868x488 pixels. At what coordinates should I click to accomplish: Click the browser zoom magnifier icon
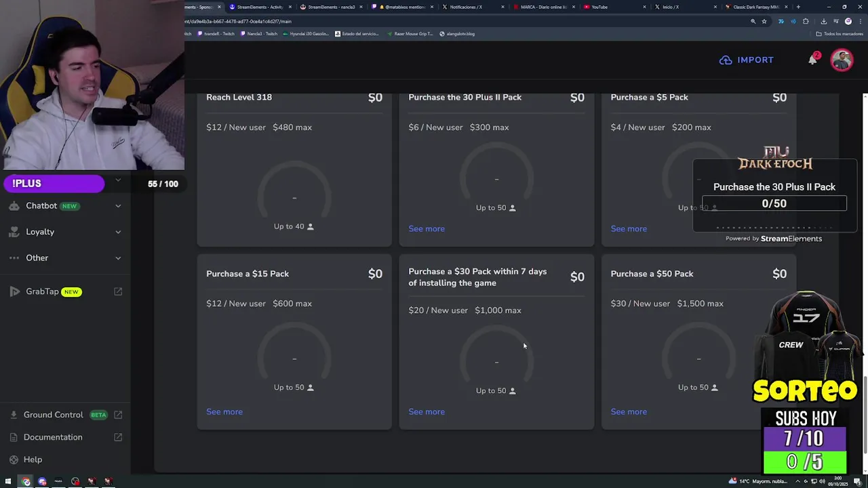tap(753, 21)
